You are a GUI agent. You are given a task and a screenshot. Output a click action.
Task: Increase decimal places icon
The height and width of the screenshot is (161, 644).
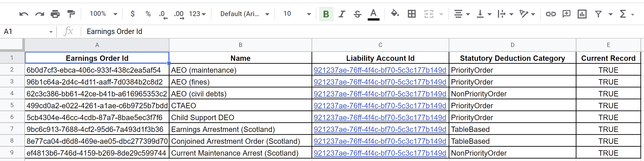pyautogui.click(x=179, y=14)
